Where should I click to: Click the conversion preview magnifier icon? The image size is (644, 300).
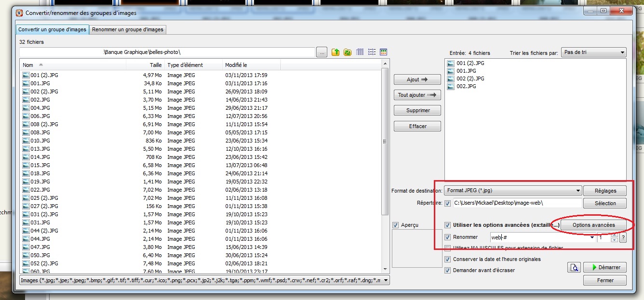point(574,267)
